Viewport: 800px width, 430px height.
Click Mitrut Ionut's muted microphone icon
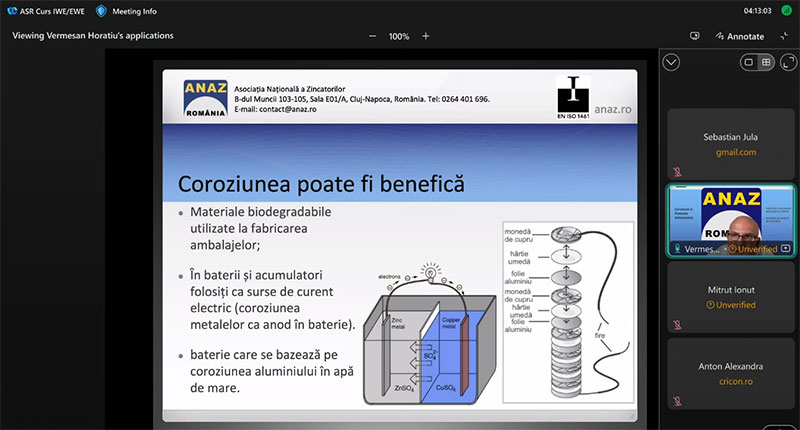677,325
